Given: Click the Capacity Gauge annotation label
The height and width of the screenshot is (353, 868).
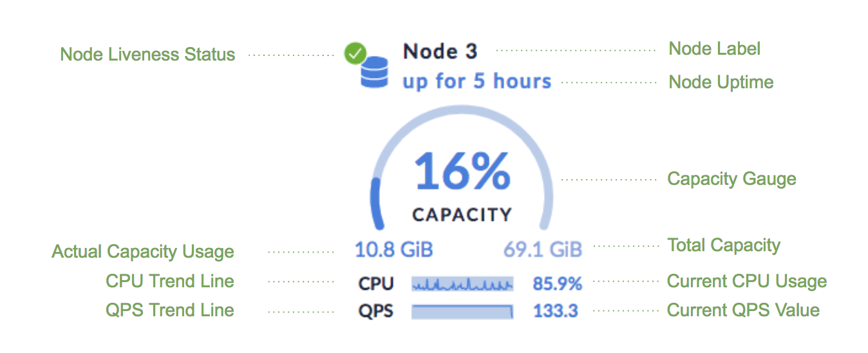Looking at the screenshot, I should 731,179.
